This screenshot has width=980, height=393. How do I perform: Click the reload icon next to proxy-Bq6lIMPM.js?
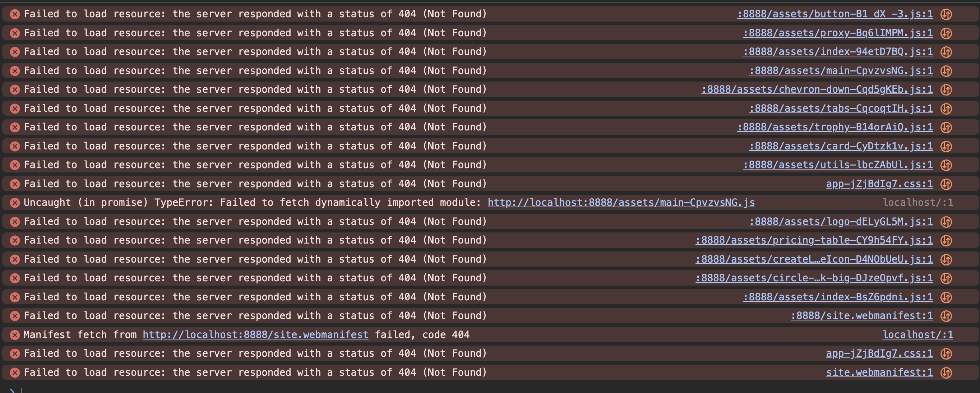[x=946, y=33]
